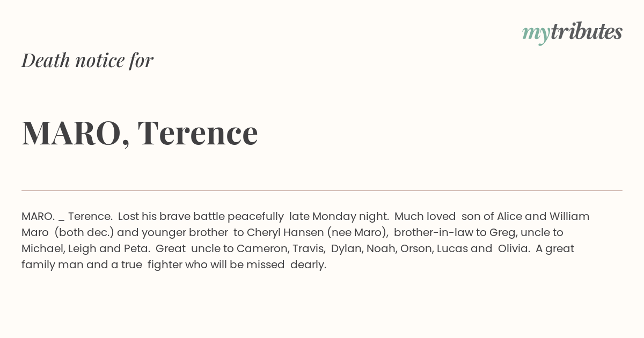Click the word 'Terence' in the notice body
The width and height of the screenshot is (644, 338).
[90, 216]
